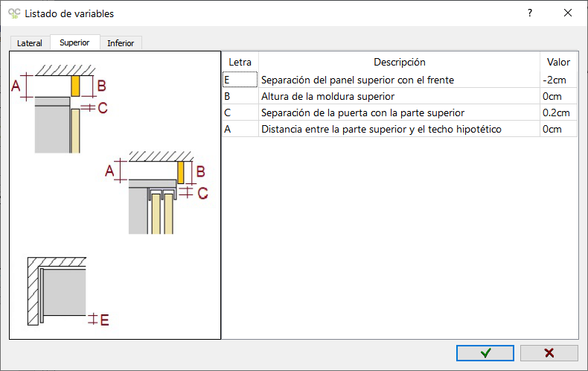Click the E dimension label in diagram
588x371 pixels.
pos(105,320)
